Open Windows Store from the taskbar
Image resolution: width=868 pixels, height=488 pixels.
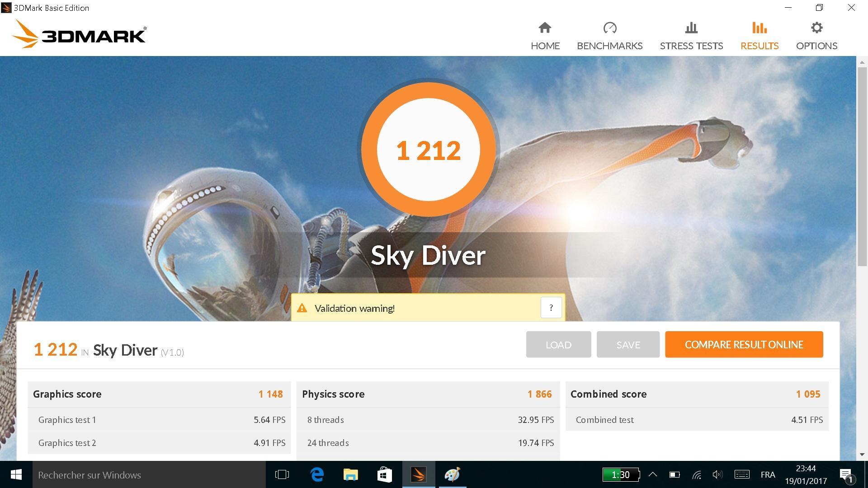tap(384, 474)
